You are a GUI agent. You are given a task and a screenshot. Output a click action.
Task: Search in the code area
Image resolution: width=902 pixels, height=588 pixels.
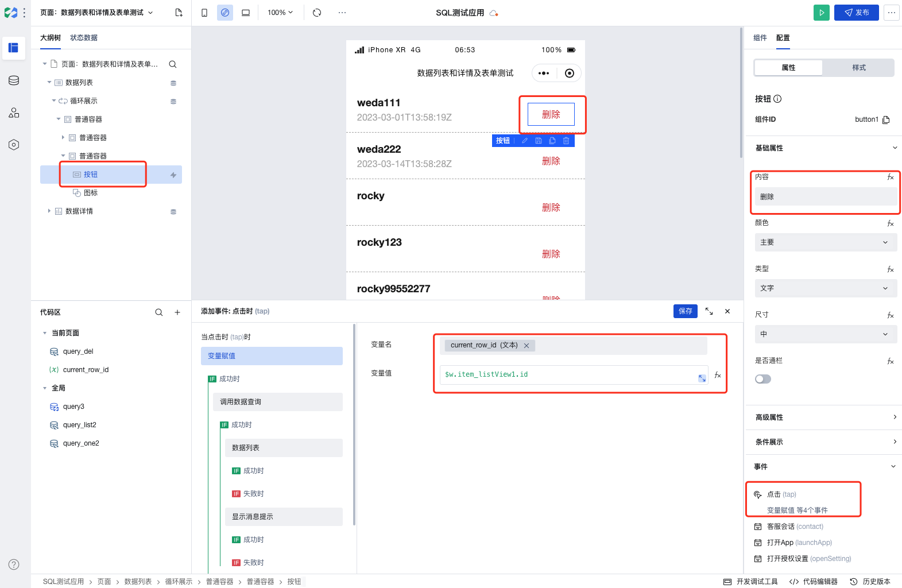(x=159, y=312)
